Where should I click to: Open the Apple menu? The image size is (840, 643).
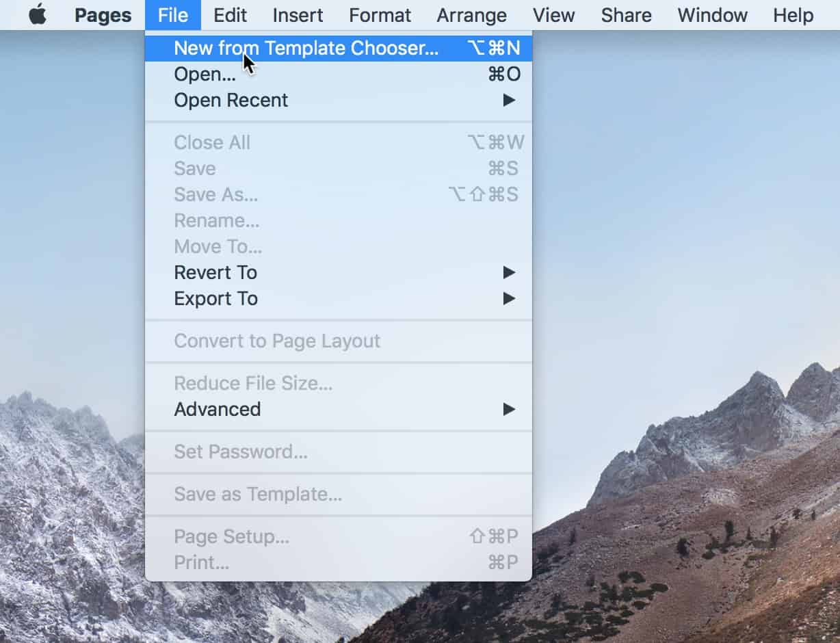38,15
